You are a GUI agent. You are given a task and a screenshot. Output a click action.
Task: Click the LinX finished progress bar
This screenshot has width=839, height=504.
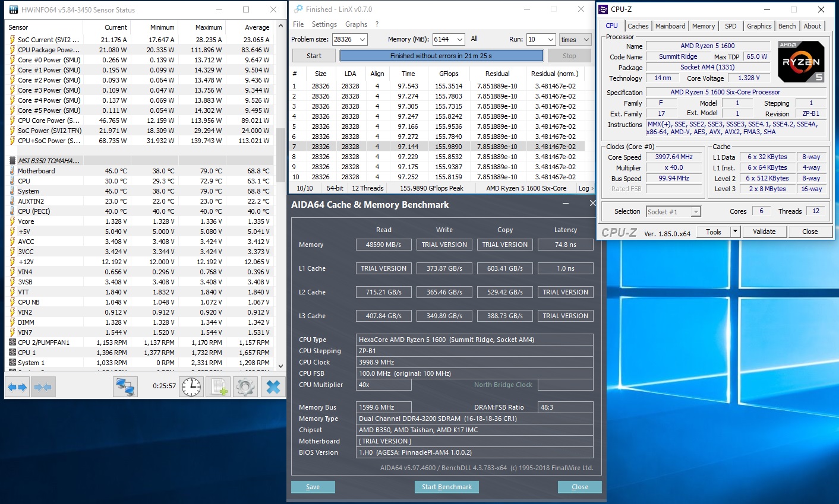pos(441,56)
